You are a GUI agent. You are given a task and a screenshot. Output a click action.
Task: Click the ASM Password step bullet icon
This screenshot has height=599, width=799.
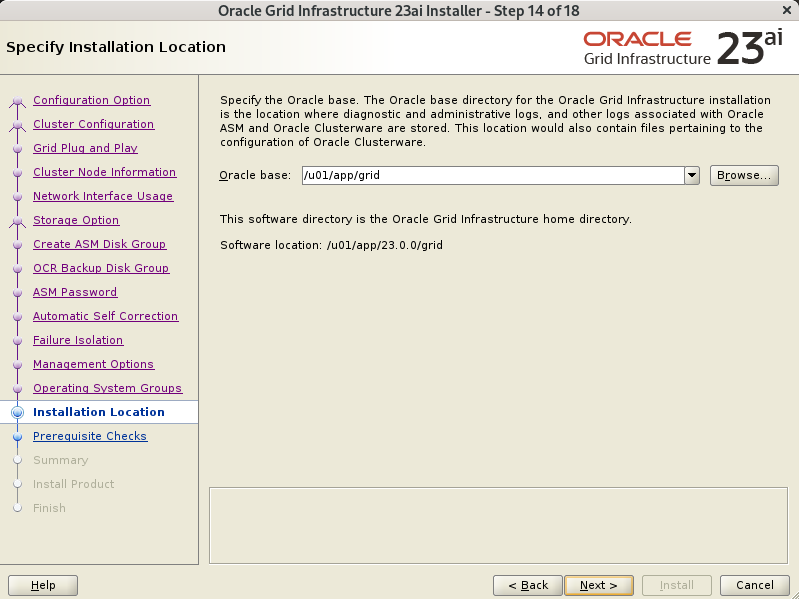click(17, 292)
